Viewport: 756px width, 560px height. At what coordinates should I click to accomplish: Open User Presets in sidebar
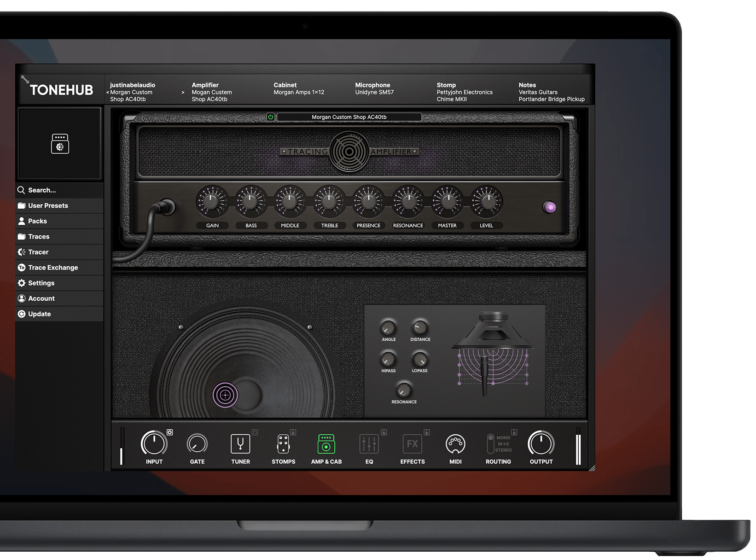pos(59,206)
